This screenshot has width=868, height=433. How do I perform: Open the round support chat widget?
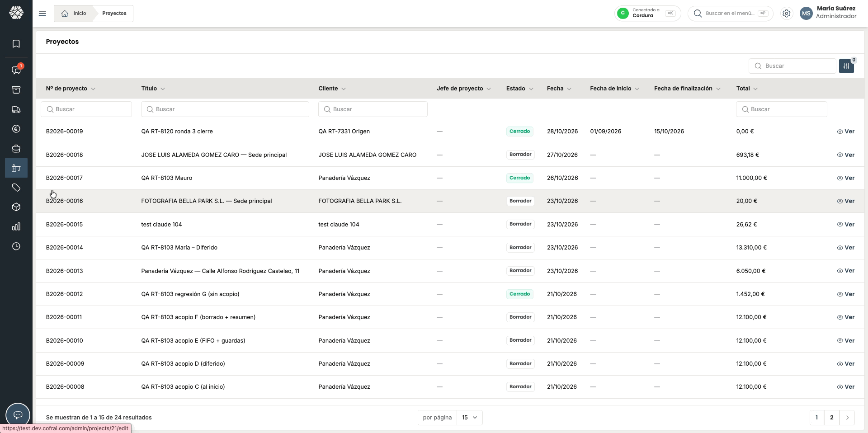pos(18,415)
